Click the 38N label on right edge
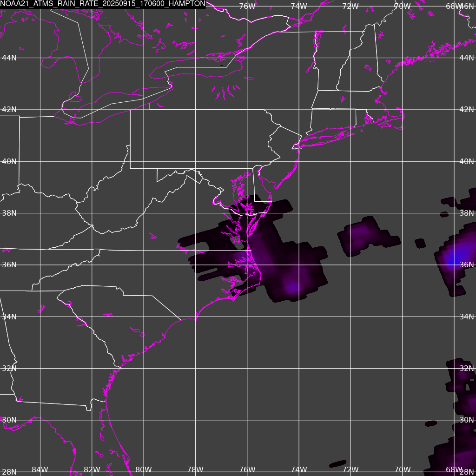The width and height of the screenshot is (476, 476). [467, 213]
